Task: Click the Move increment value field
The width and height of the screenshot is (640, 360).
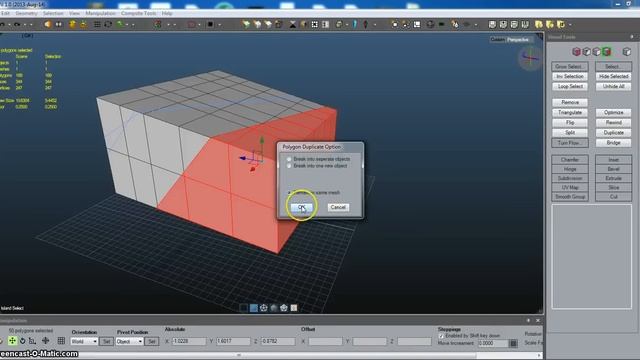Action: click(x=493, y=343)
